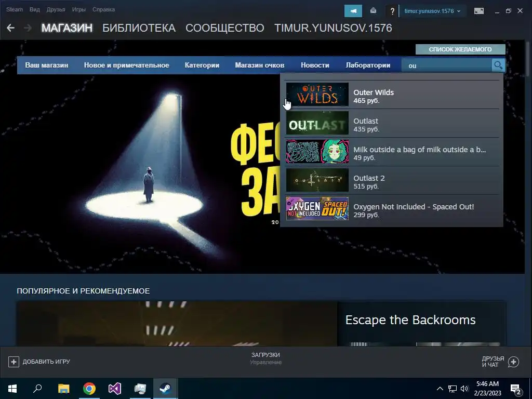Go forward with the right arrow
The image size is (532, 399).
[x=28, y=28]
